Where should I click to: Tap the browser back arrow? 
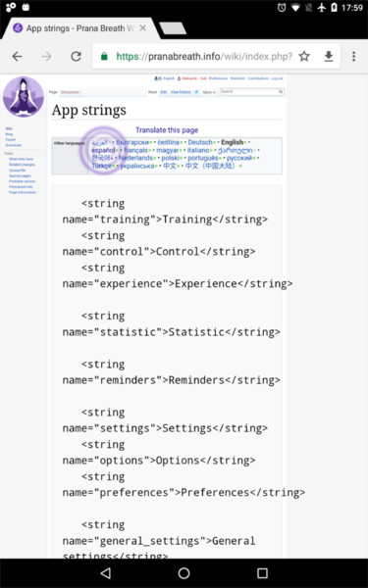point(18,57)
